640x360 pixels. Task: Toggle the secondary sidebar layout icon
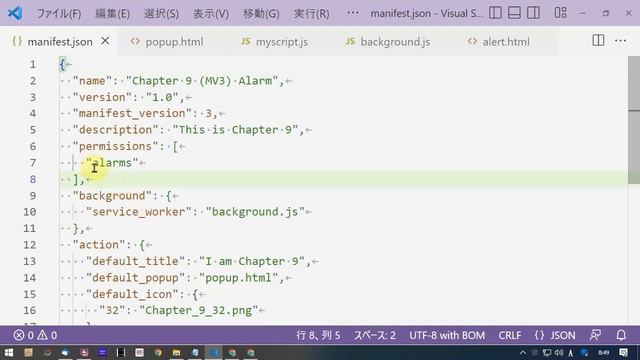(533, 13)
